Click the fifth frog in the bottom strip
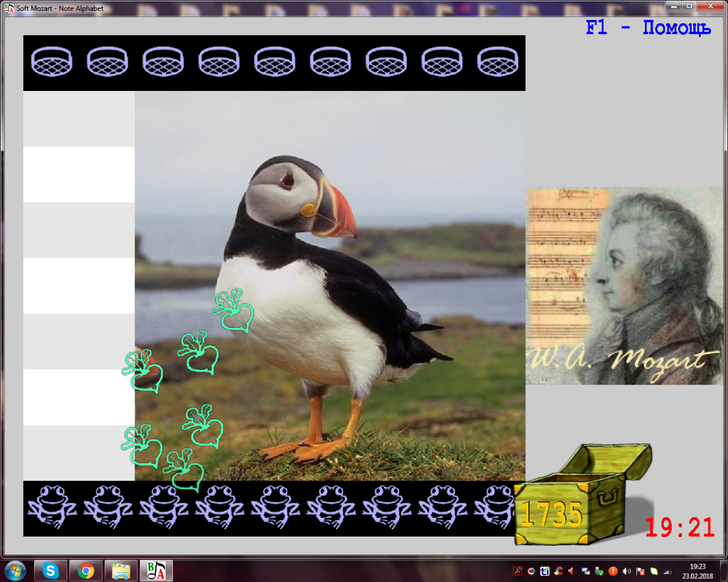Viewport: 728px width, 582px height. pyautogui.click(x=275, y=507)
